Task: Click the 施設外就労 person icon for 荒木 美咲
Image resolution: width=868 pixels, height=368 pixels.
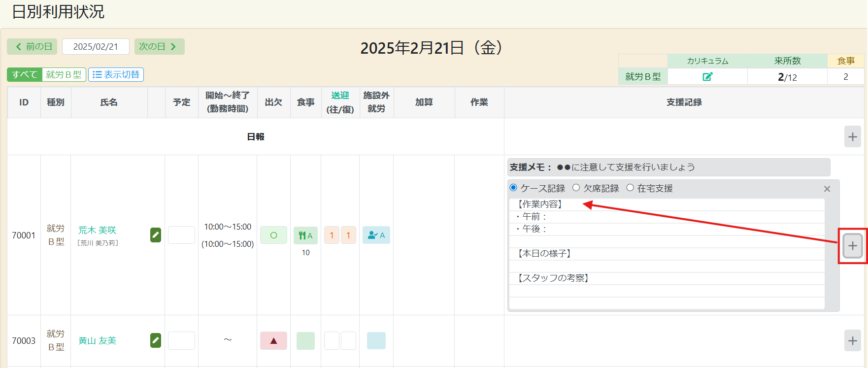Action: pos(376,235)
